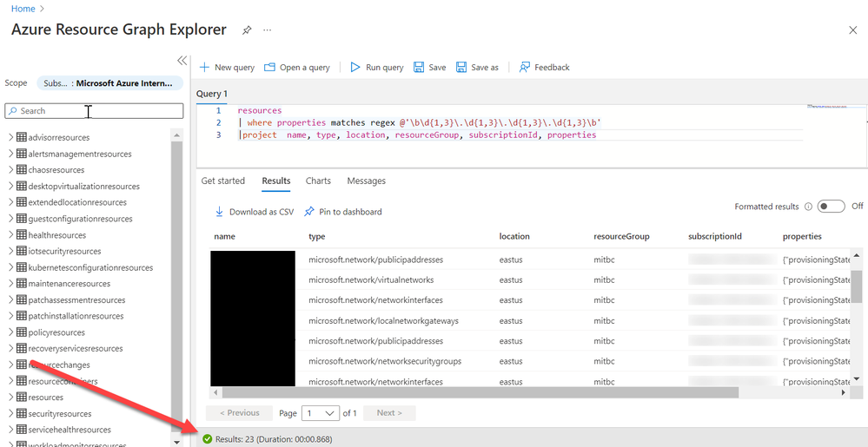The height and width of the screenshot is (447, 868).
Task: Click the Open a query folder icon
Action: [269, 67]
